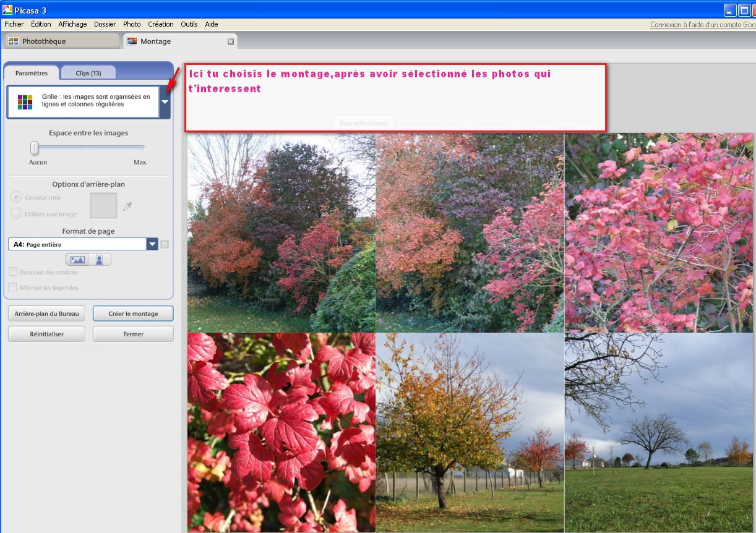Click the Arrière-plan du Bureau button
Image resolution: width=756 pixels, height=533 pixels.
(47, 313)
